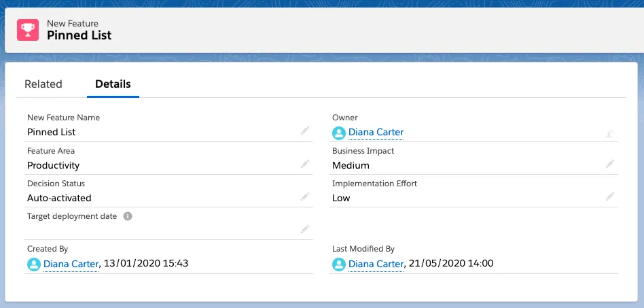This screenshot has width=644, height=308.
Task: Edit Target deployment date pencil icon
Action: [x=305, y=229]
